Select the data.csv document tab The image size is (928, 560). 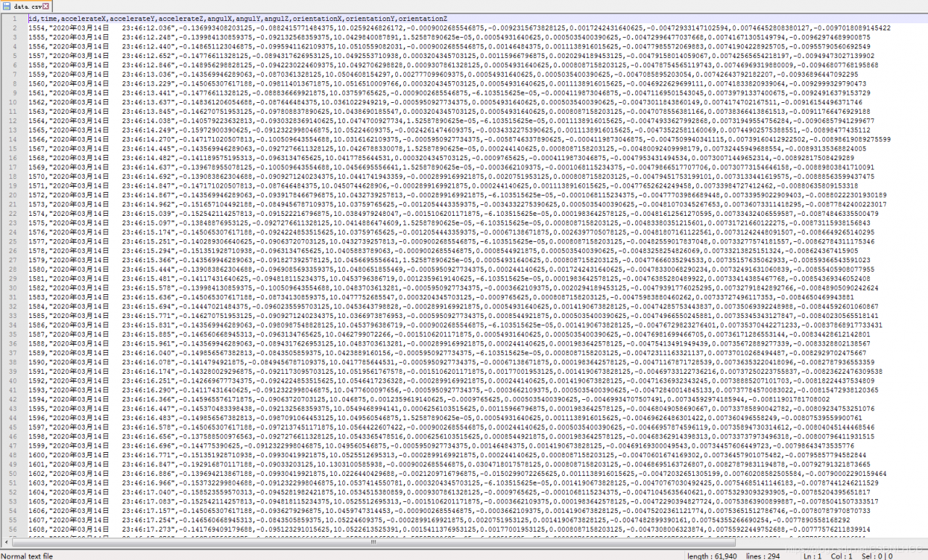click(25, 6)
